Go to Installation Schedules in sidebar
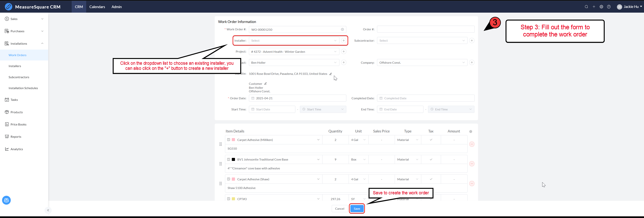 click(x=23, y=88)
